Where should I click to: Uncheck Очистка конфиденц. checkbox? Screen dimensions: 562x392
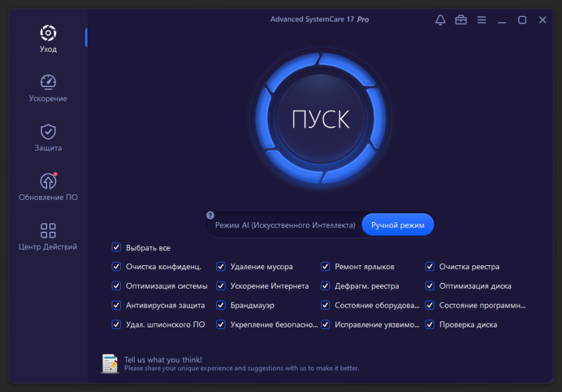[116, 267]
